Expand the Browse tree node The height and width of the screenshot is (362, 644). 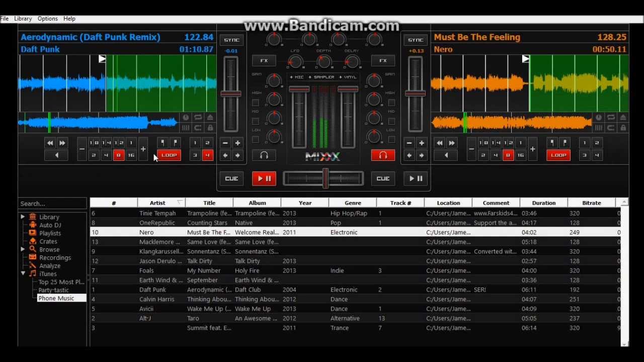click(23, 249)
